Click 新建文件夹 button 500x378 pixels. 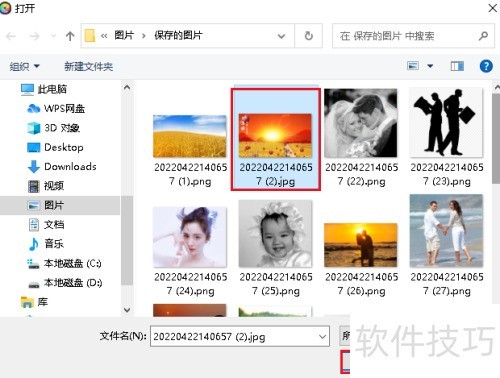[x=89, y=67]
